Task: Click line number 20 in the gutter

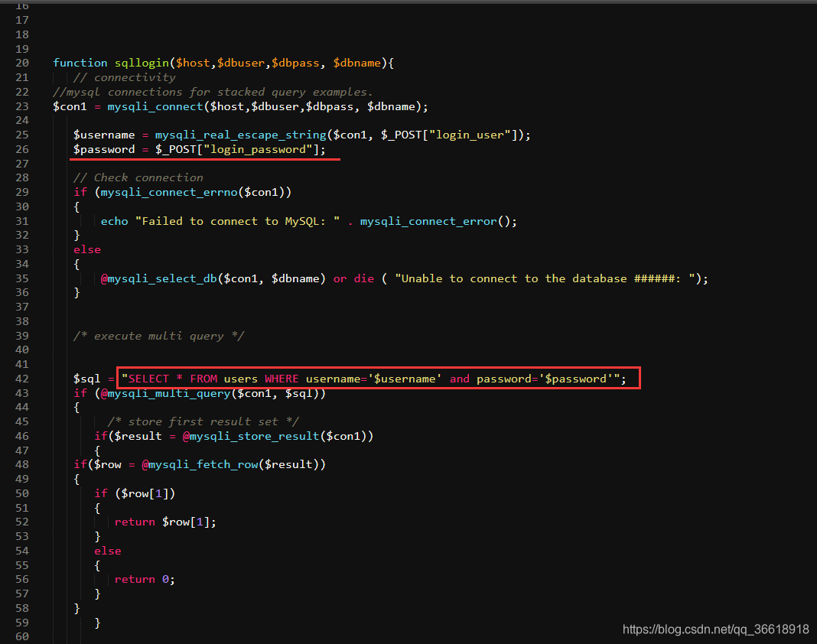Action: 22,63
